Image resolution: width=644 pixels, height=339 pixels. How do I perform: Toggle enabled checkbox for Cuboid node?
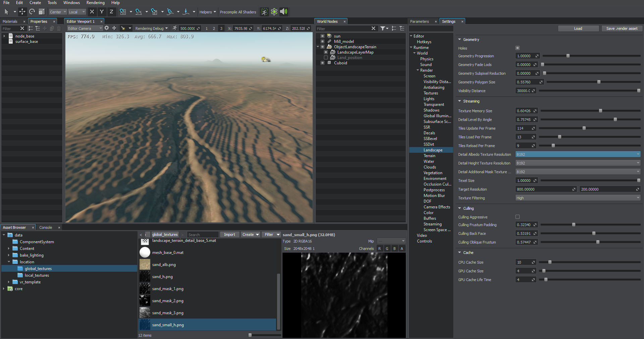point(322,63)
